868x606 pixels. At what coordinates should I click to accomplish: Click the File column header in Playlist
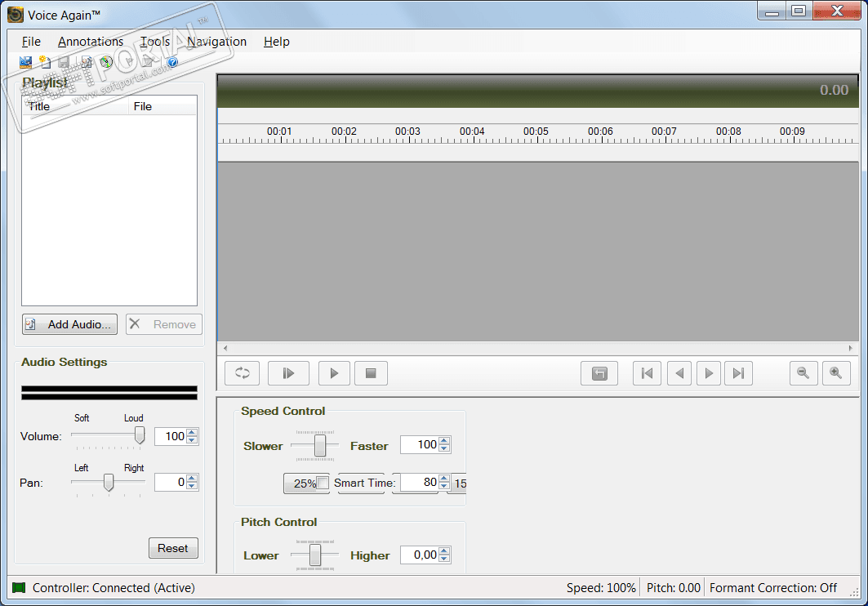162,105
